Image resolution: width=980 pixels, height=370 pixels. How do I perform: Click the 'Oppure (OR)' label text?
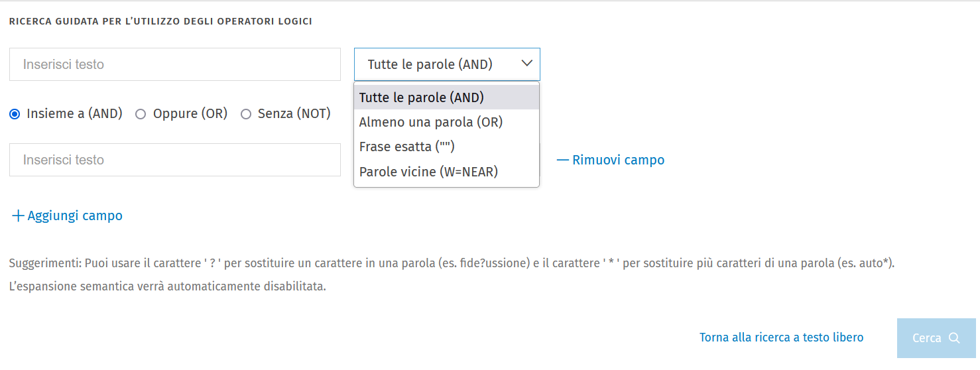tap(190, 114)
